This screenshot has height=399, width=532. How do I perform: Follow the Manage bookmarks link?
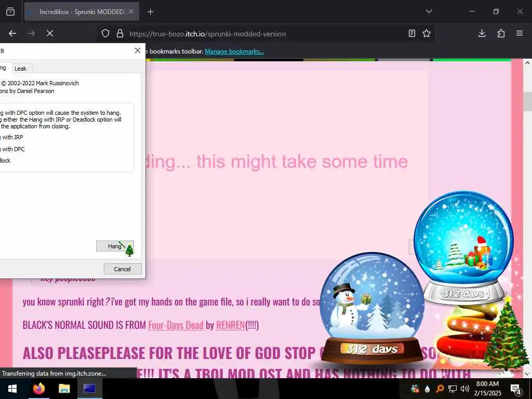[234, 51]
